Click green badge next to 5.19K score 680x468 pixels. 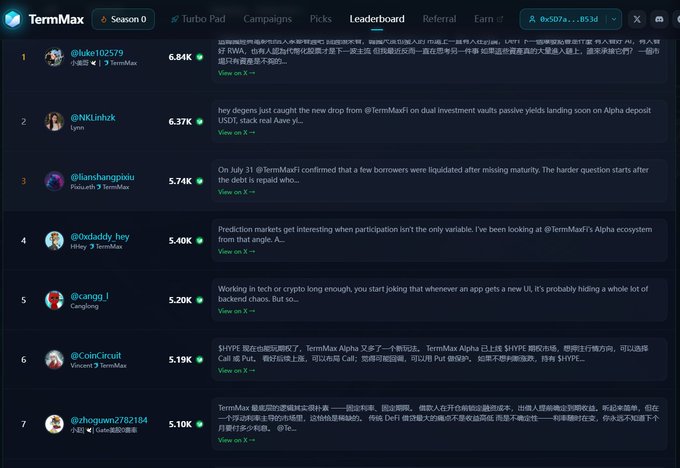tap(199, 359)
